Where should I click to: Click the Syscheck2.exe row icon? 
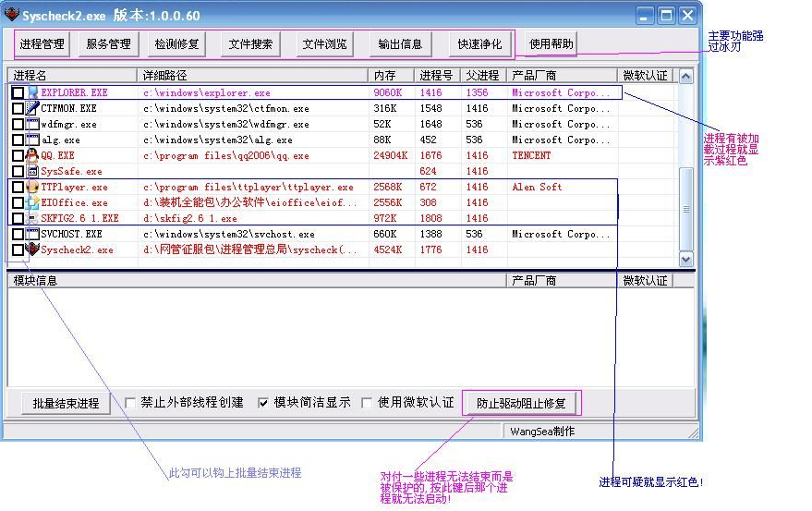click(x=33, y=249)
